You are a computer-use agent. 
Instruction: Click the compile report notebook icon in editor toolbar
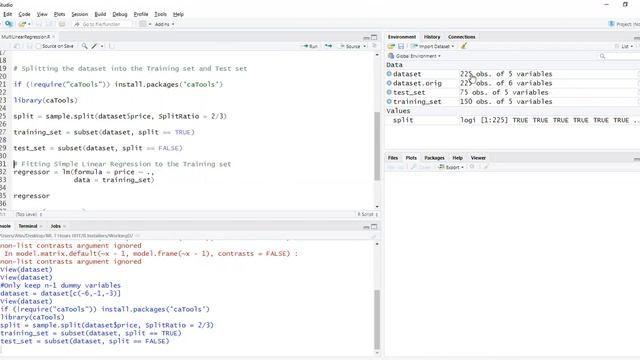coord(111,46)
